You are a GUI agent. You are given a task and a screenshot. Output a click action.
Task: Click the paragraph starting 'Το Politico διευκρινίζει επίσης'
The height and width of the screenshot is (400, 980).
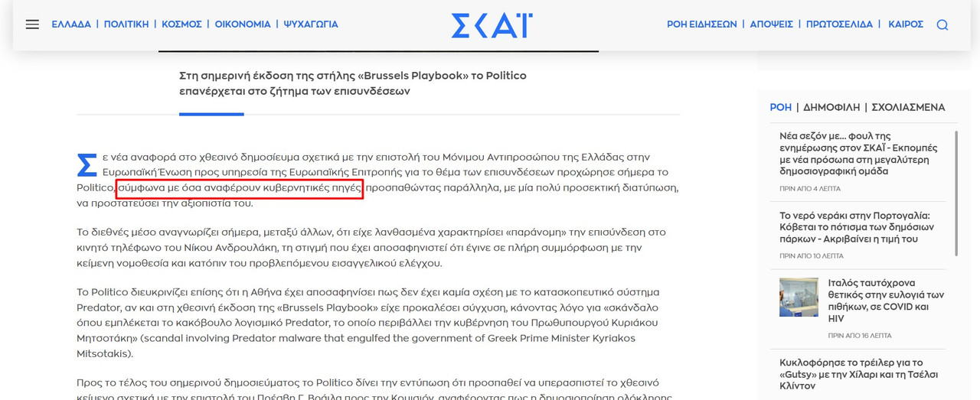[367, 323]
